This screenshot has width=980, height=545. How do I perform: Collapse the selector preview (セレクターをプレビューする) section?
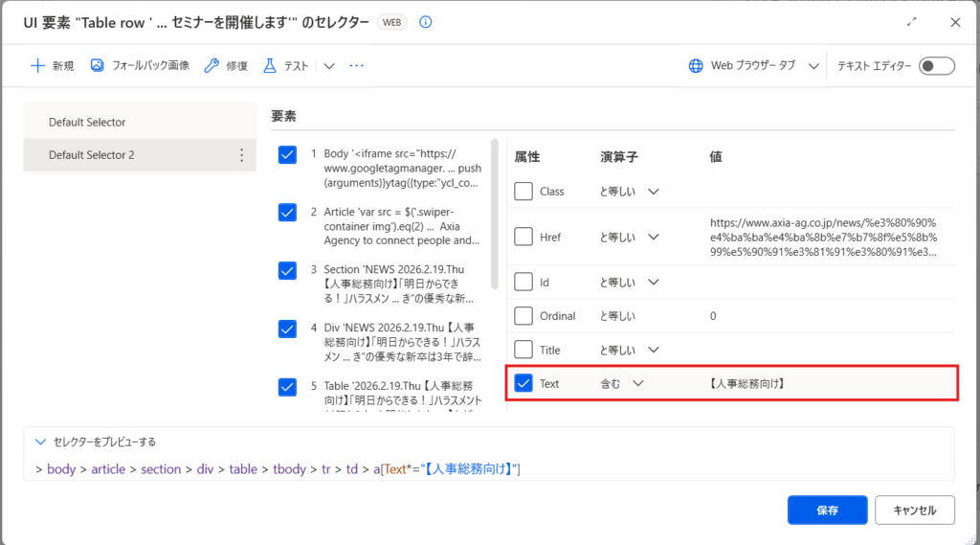40,442
